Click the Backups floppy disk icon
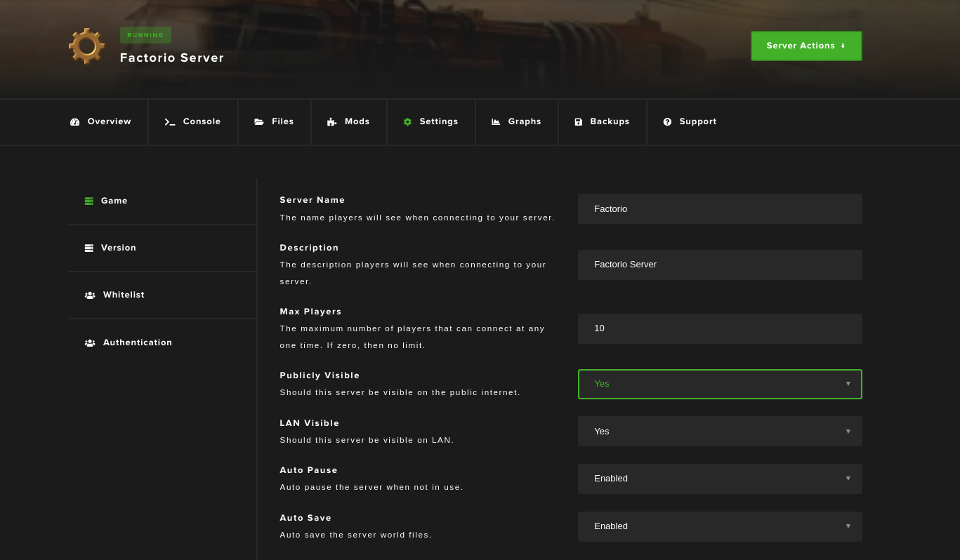 point(579,122)
